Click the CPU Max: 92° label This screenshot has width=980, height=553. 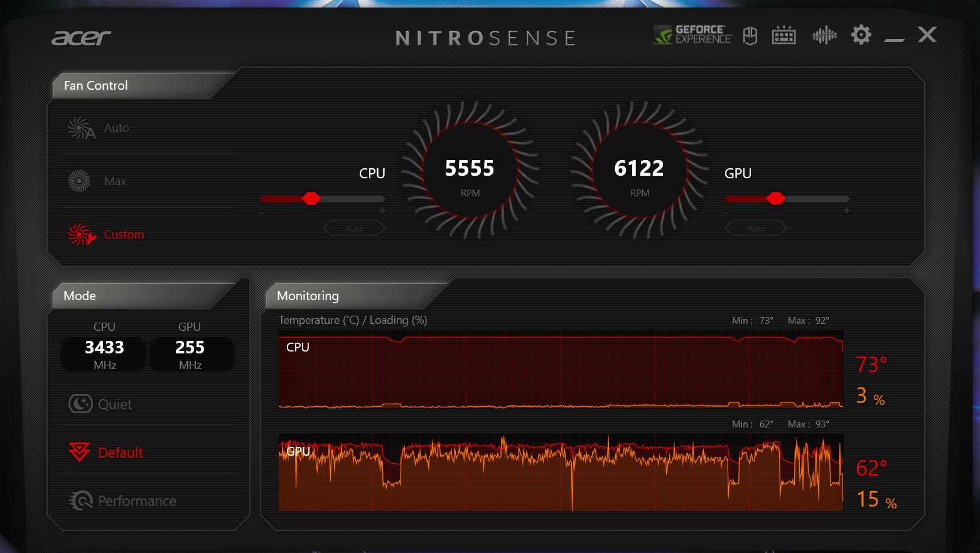tap(809, 321)
